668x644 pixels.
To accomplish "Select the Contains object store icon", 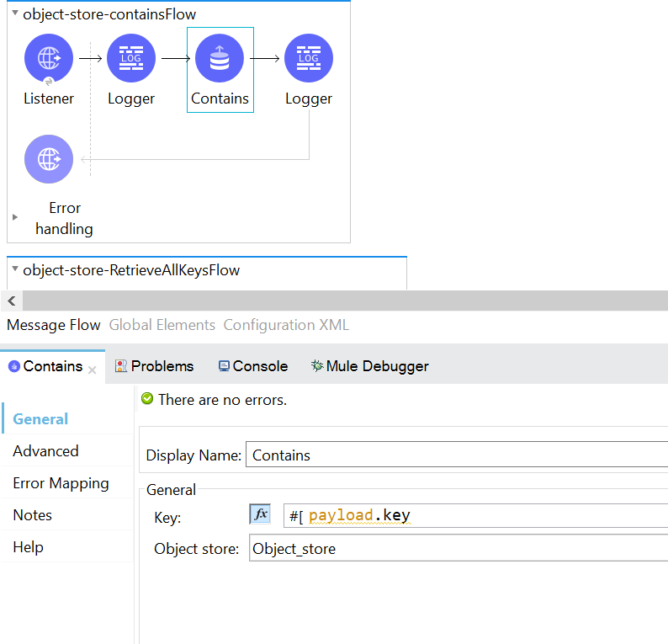I will (220, 58).
